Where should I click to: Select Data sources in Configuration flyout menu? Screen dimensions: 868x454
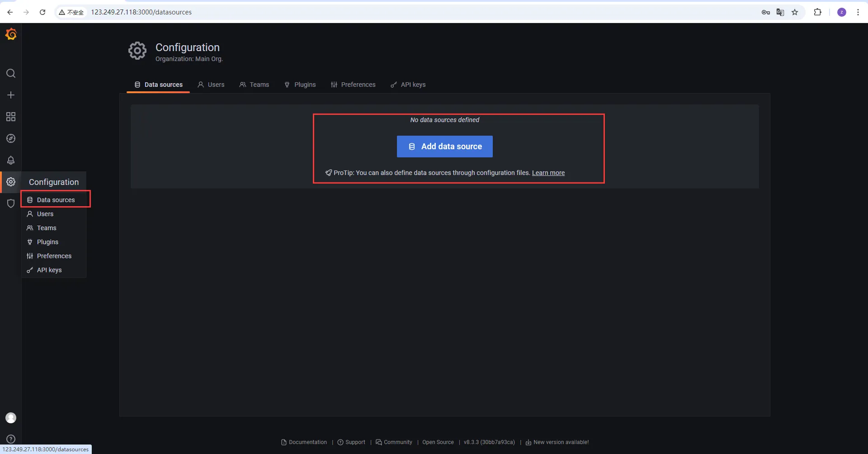tap(54, 200)
